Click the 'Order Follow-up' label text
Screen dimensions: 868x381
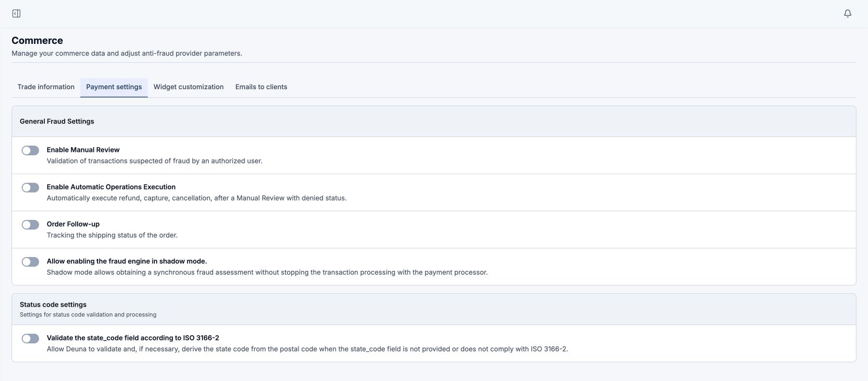coord(73,224)
